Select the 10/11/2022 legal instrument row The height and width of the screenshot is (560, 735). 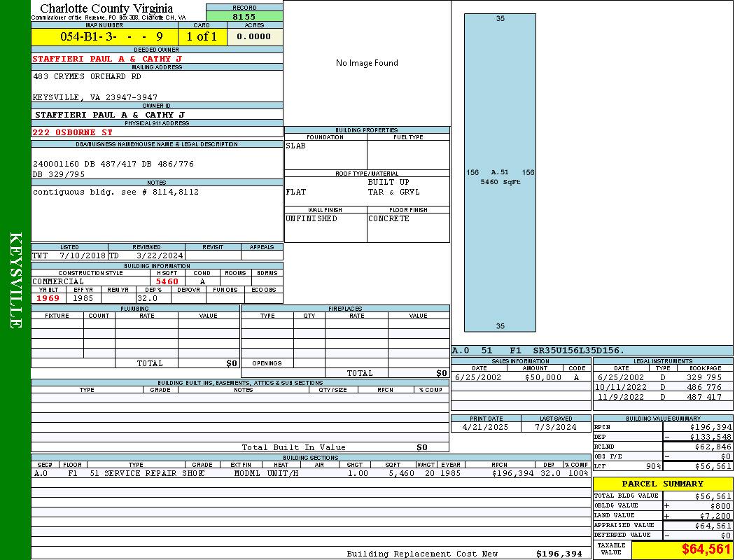[x=661, y=387]
